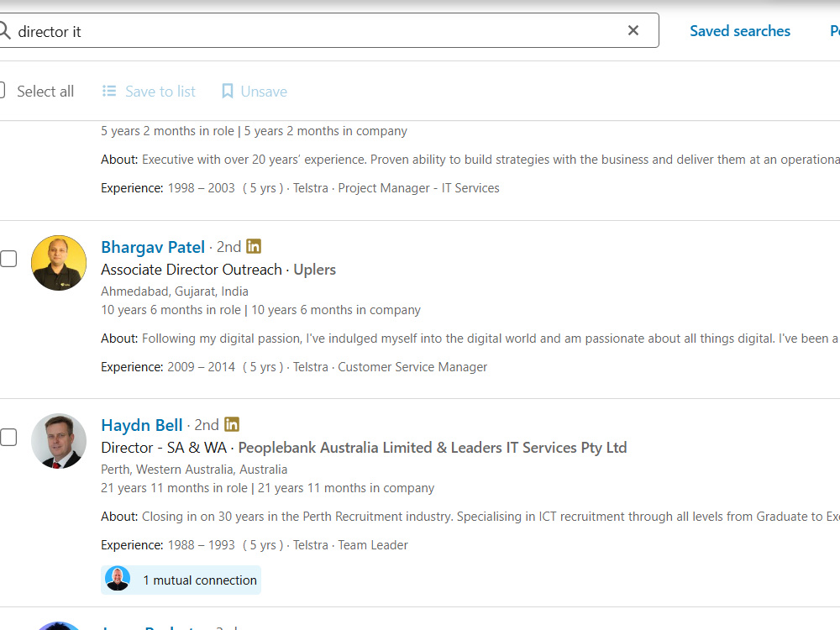Open Peoplebank Australia Limited company link
Image resolution: width=840 pixels, height=630 pixels.
(433, 448)
